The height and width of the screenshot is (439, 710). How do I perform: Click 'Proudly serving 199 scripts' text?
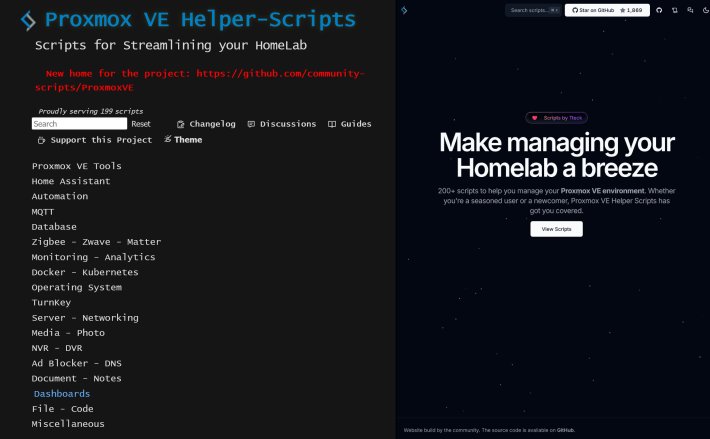pos(91,111)
